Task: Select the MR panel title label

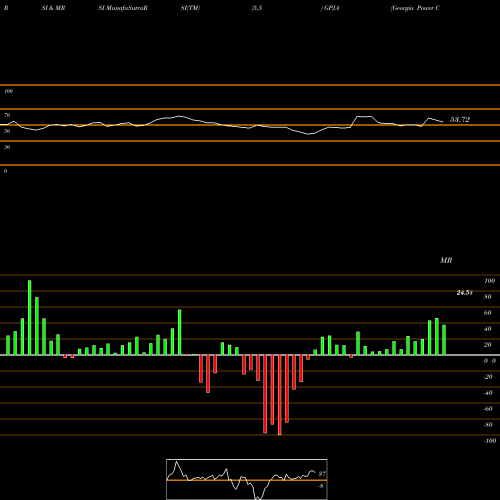Action: pyautogui.click(x=446, y=260)
